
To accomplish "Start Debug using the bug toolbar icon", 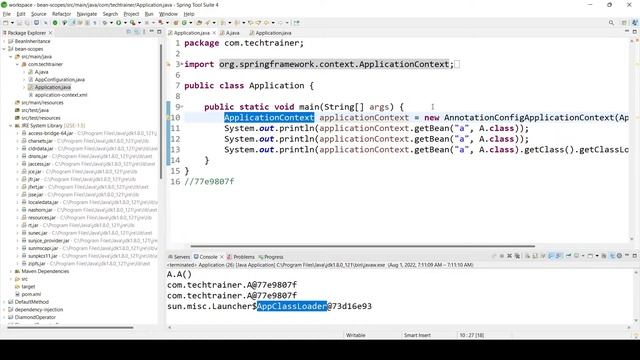I will coord(105,23).
